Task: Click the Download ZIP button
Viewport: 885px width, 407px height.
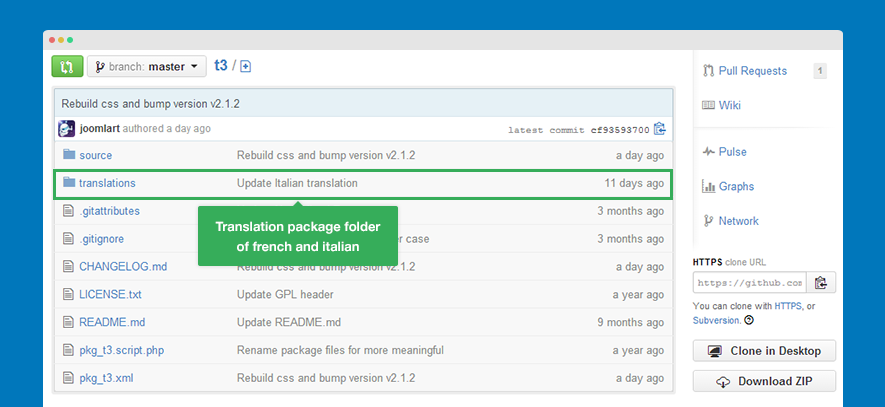Action: click(x=764, y=382)
